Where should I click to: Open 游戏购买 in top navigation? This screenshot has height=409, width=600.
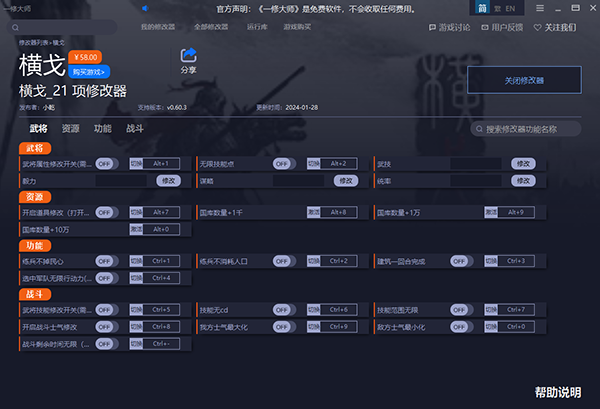(x=297, y=27)
